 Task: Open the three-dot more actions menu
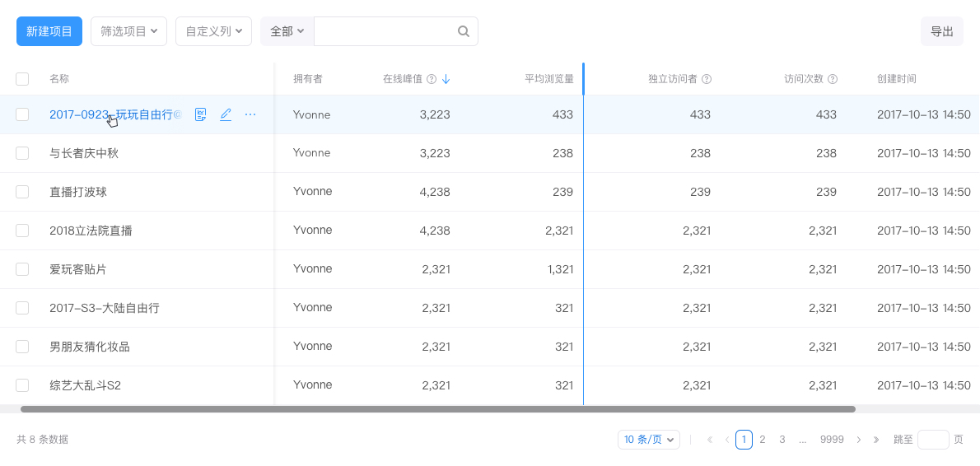click(x=250, y=114)
